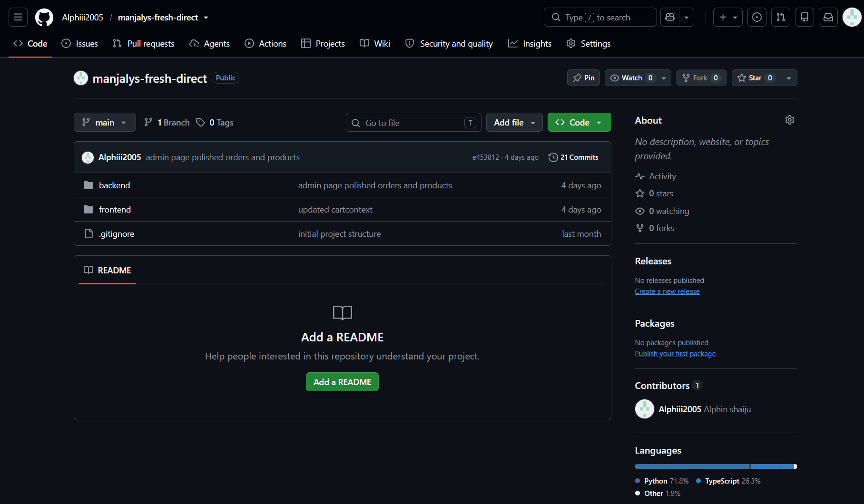
Task: Open the main branch selector
Action: pos(105,123)
